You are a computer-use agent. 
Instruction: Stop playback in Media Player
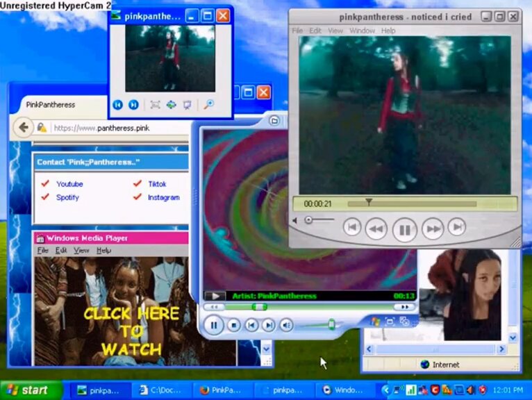click(233, 326)
